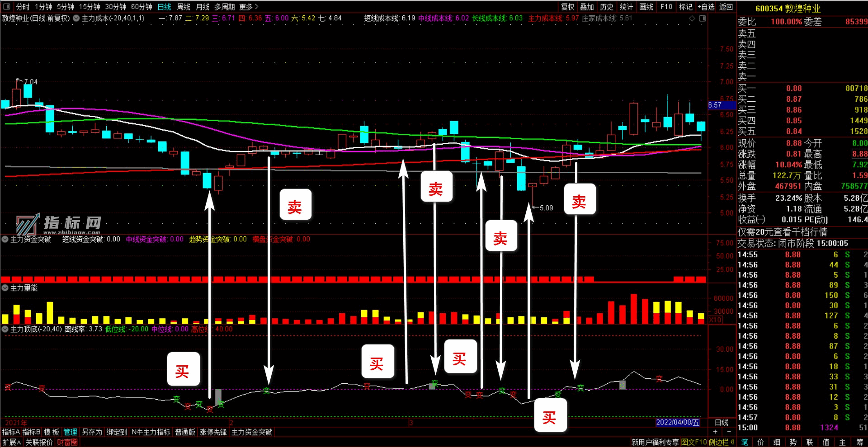Image resolution: width=868 pixels, height=448 pixels.
Task: Open the 统计 statistics button
Action: 626,7
